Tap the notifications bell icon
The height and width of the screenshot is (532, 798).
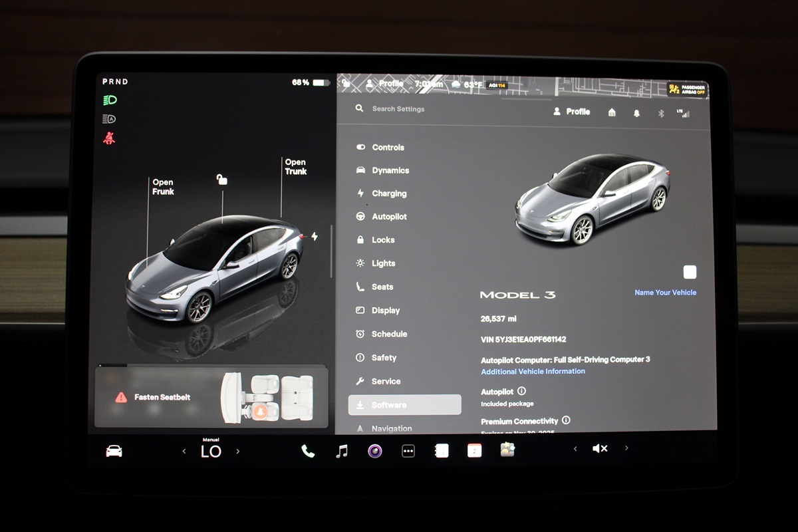click(636, 113)
